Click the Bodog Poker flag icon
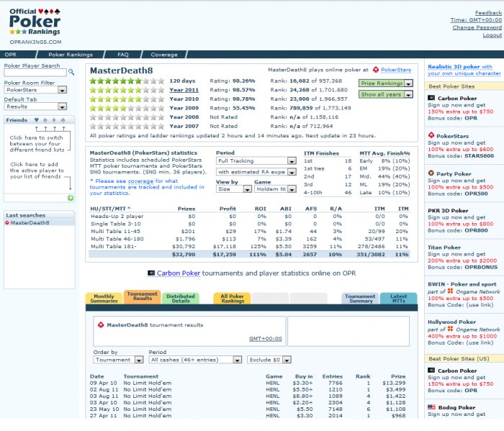The width and height of the screenshot is (504, 431). click(431, 407)
